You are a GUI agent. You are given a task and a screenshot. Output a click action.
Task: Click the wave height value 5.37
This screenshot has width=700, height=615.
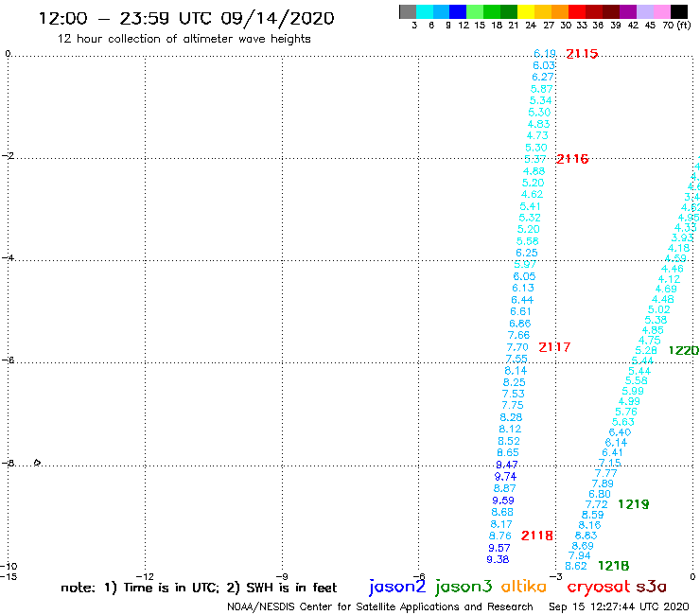[535, 160]
